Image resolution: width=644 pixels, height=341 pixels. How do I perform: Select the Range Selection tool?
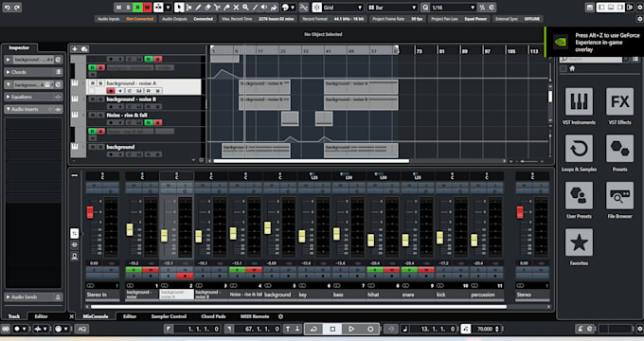point(188,8)
